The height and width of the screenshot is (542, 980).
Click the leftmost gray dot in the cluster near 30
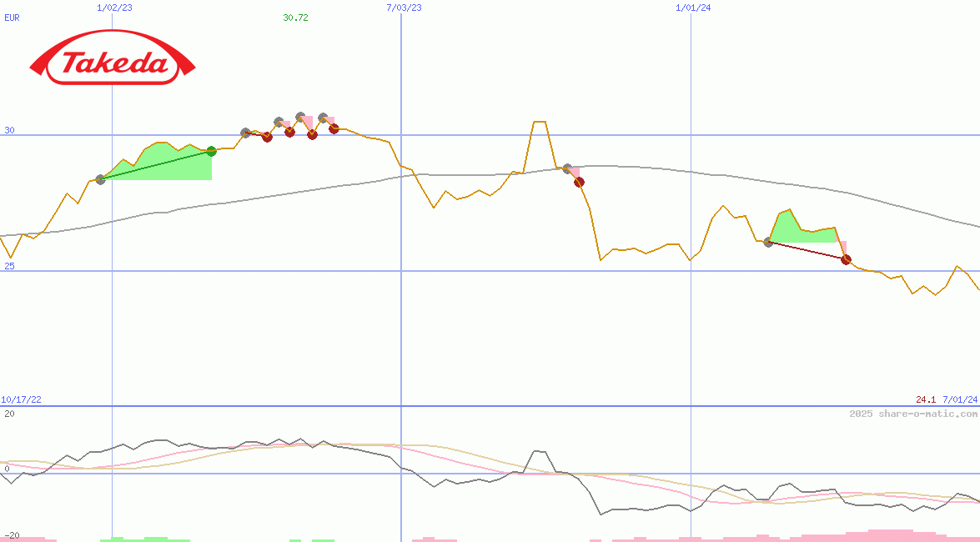click(x=245, y=133)
